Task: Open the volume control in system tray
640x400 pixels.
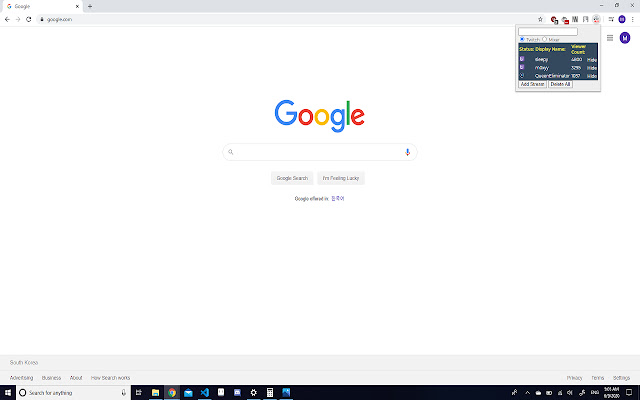Action: [570, 393]
